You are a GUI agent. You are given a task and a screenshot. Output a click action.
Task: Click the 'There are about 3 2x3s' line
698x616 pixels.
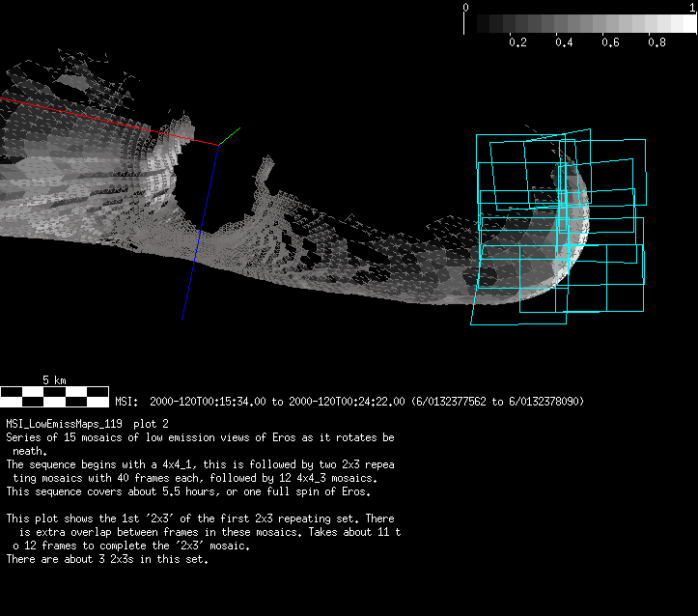point(106,559)
